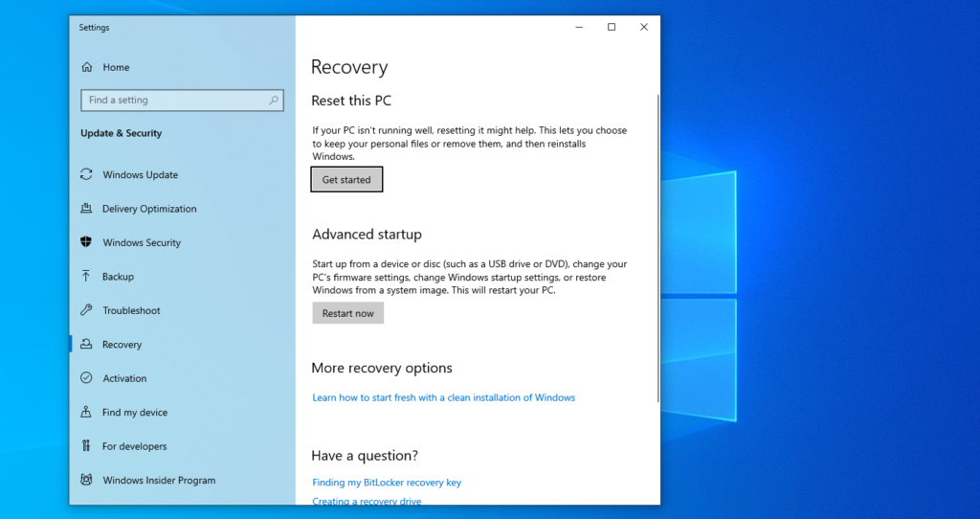
Task: Click the Windows Update sync icon
Action: (87, 175)
